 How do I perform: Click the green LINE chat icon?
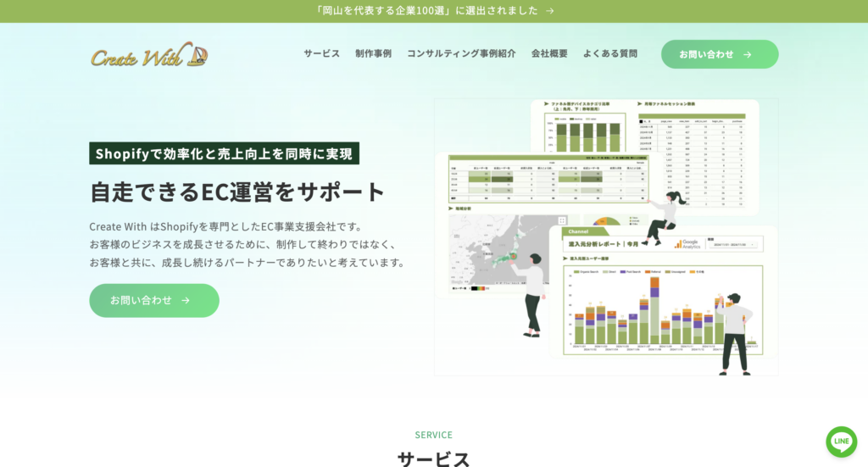pyautogui.click(x=841, y=441)
